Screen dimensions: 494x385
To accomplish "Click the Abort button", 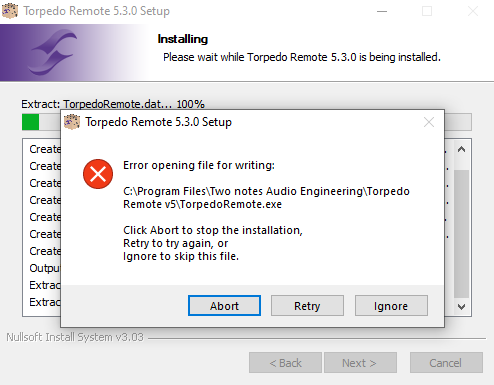I will (x=224, y=305).
